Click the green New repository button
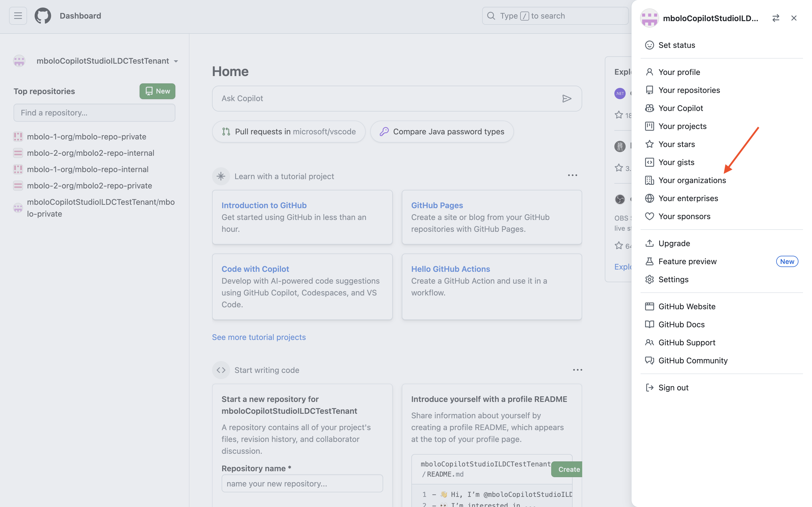Viewport: 812px width, 507px height. tap(157, 91)
